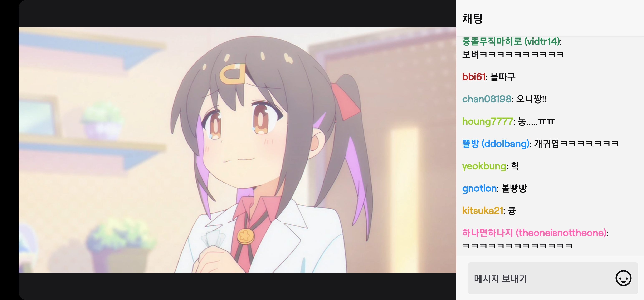The width and height of the screenshot is (644, 300).
Task: Open the profile of user bbi61
Action: pos(474,77)
